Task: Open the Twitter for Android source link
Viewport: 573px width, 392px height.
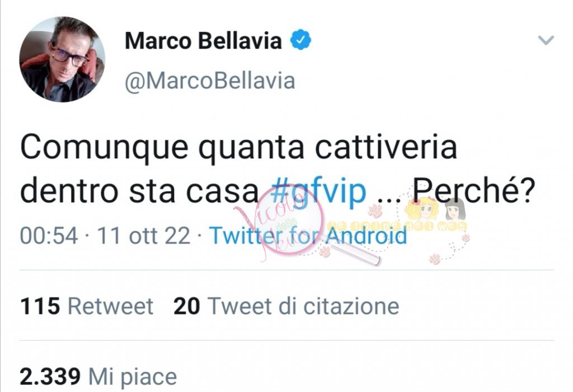Action: (x=308, y=235)
